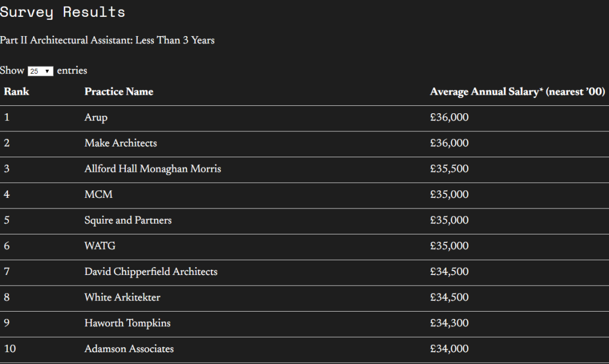Click White Arkitekter practice name
The width and height of the screenshot is (609, 364).
coord(122,298)
